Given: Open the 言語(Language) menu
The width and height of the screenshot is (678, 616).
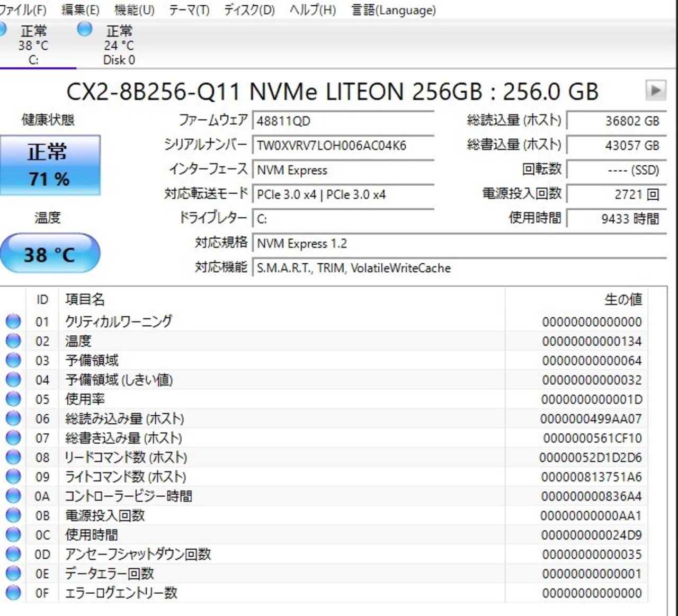Looking at the screenshot, I should (x=394, y=10).
